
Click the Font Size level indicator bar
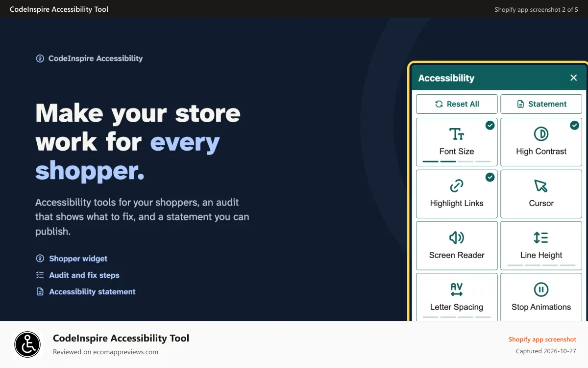click(457, 161)
